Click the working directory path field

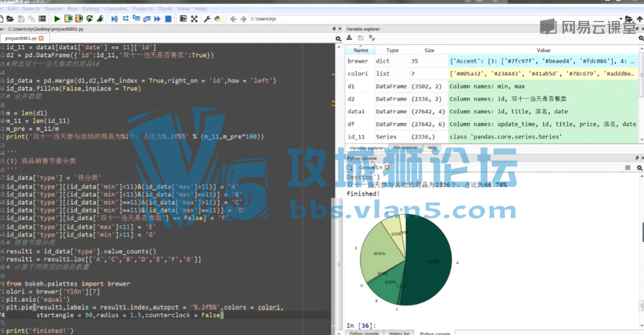click(x=435, y=19)
